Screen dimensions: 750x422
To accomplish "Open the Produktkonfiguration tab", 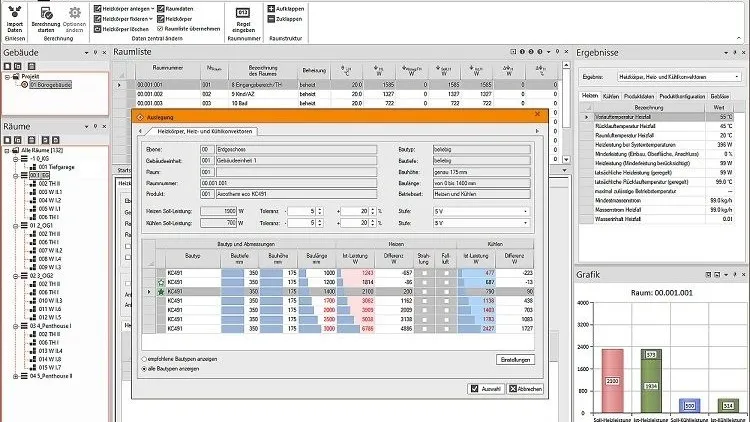I will (682, 96).
